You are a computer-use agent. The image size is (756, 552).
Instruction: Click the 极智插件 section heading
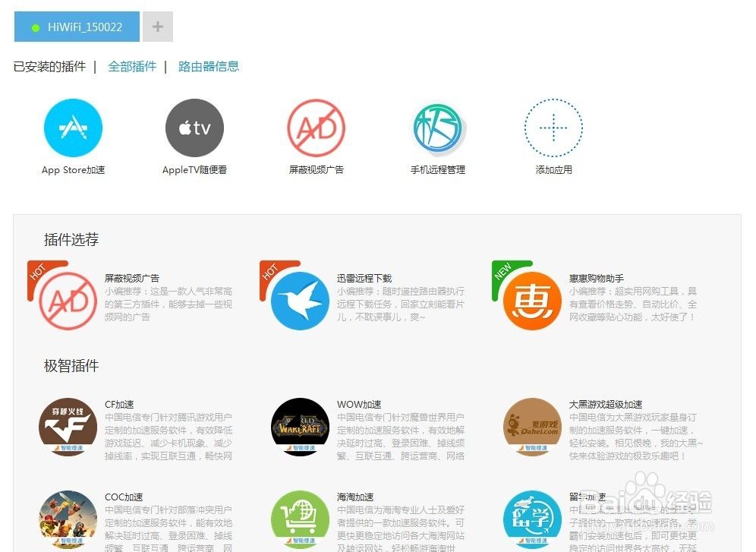click(71, 366)
